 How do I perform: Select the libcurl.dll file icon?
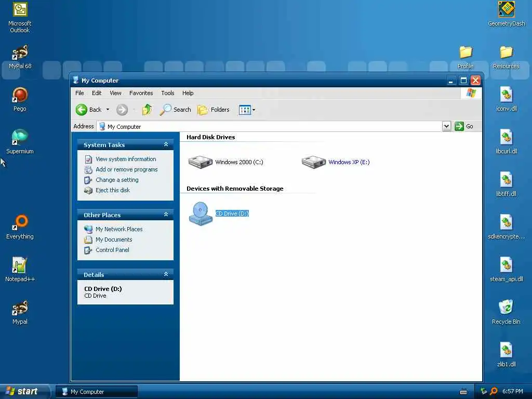[506, 142]
